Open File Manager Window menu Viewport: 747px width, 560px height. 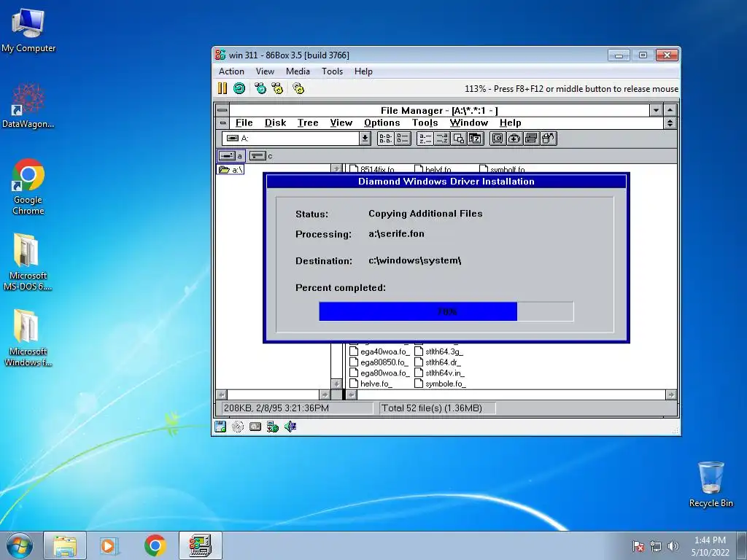(469, 122)
